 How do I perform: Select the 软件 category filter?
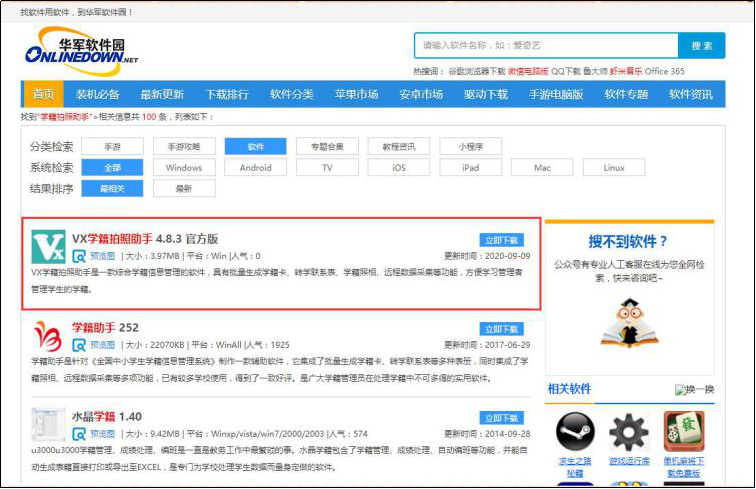[x=255, y=146]
